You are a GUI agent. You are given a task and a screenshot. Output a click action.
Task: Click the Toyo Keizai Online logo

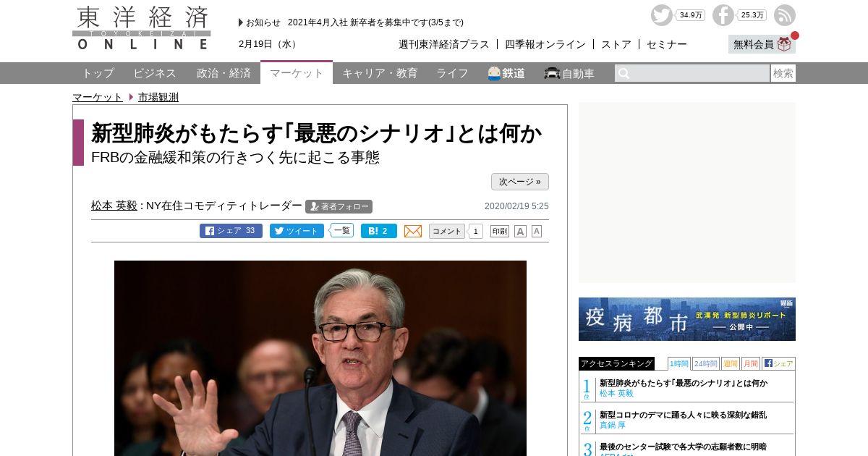click(x=142, y=28)
